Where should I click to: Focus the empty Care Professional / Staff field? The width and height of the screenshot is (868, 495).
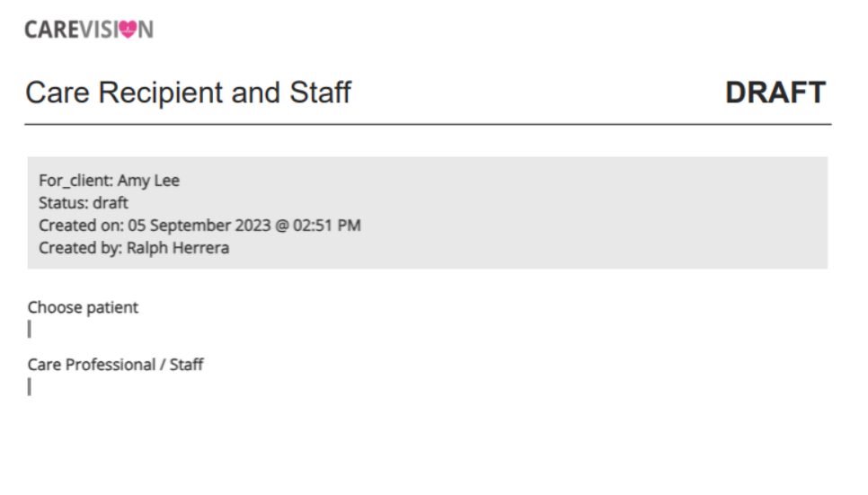point(30,386)
